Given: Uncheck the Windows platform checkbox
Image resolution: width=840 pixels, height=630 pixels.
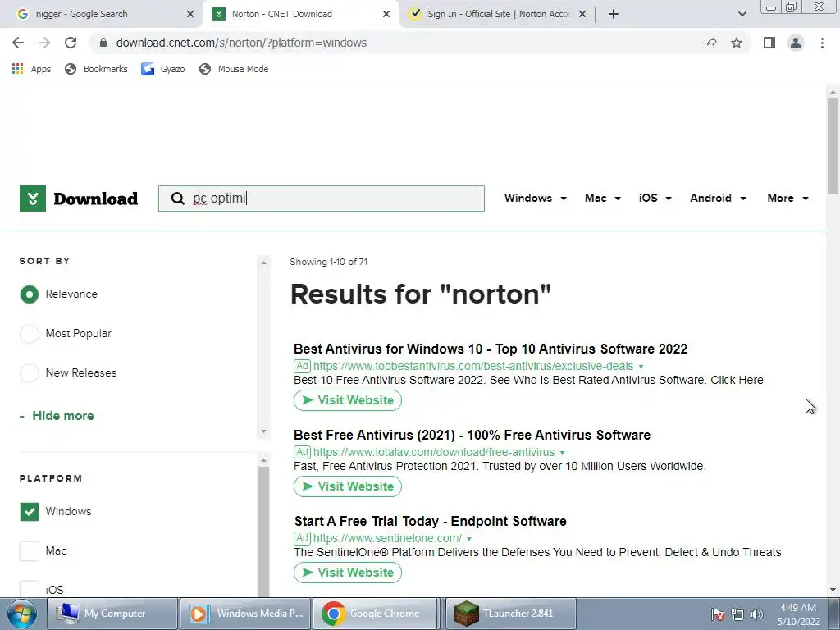Looking at the screenshot, I should pos(30,512).
